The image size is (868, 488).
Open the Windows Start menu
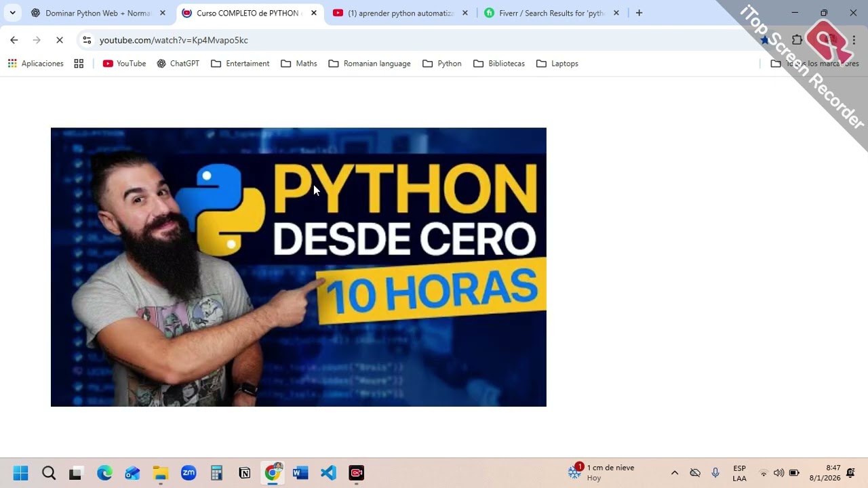(x=21, y=472)
